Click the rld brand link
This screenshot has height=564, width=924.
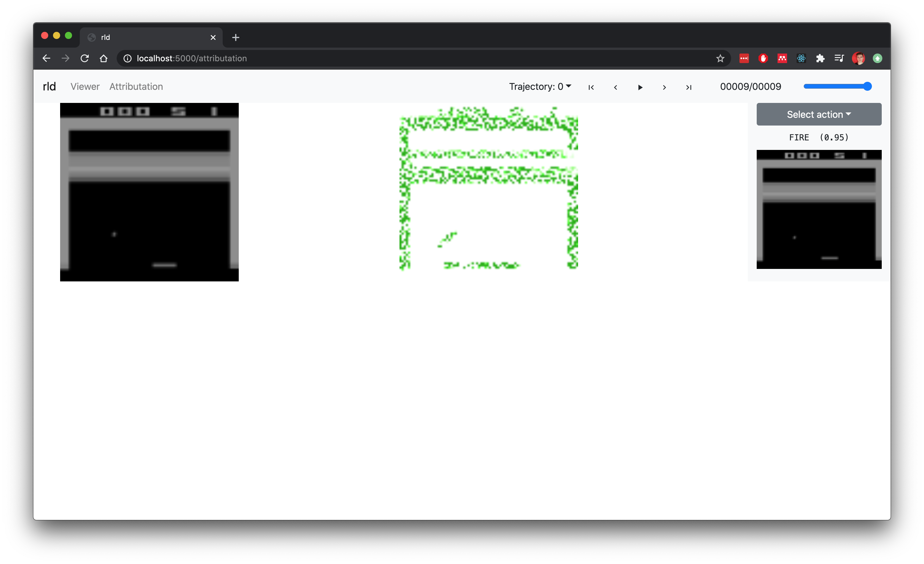(x=49, y=87)
